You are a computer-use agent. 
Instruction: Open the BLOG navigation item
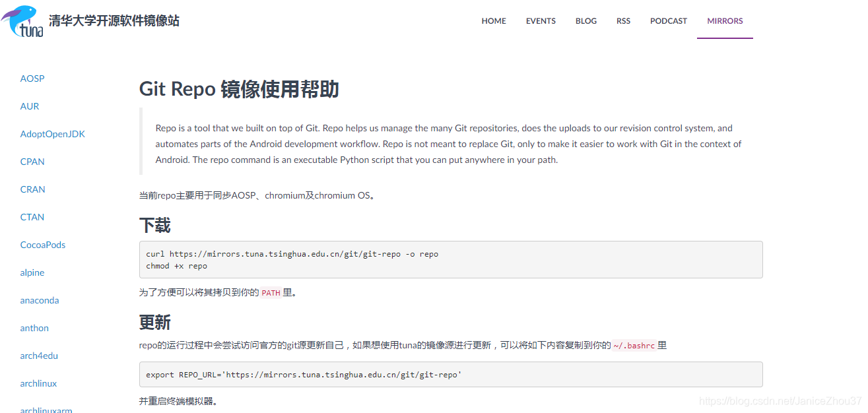pyautogui.click(x=586, y=21)
